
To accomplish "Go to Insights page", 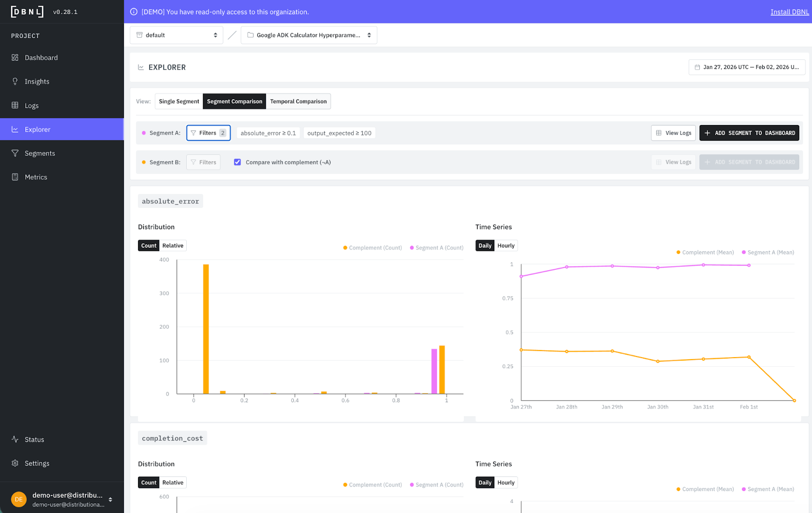I will pos(62,81).
